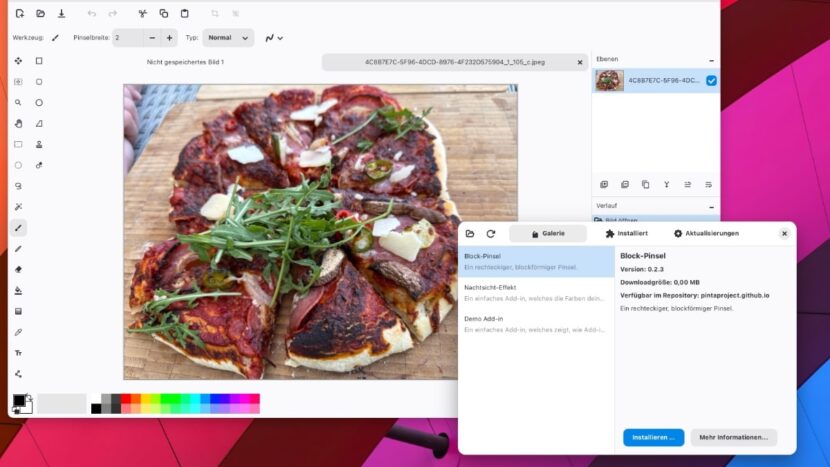The width and height of the screenshot is (830, 467).
Task: Refresh the add-in gallery list
Action: click(x=491, y=233)
